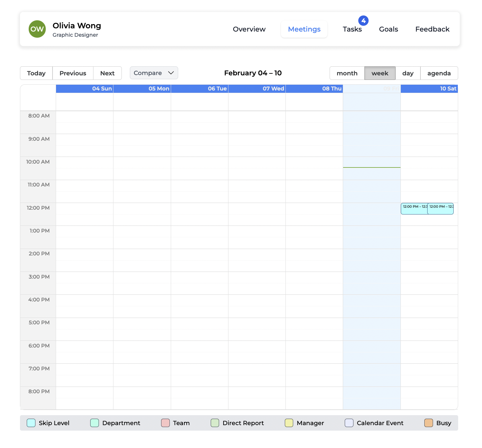Click the OW avatar icon
Screen dimensions: 482x448
[37, 29]
